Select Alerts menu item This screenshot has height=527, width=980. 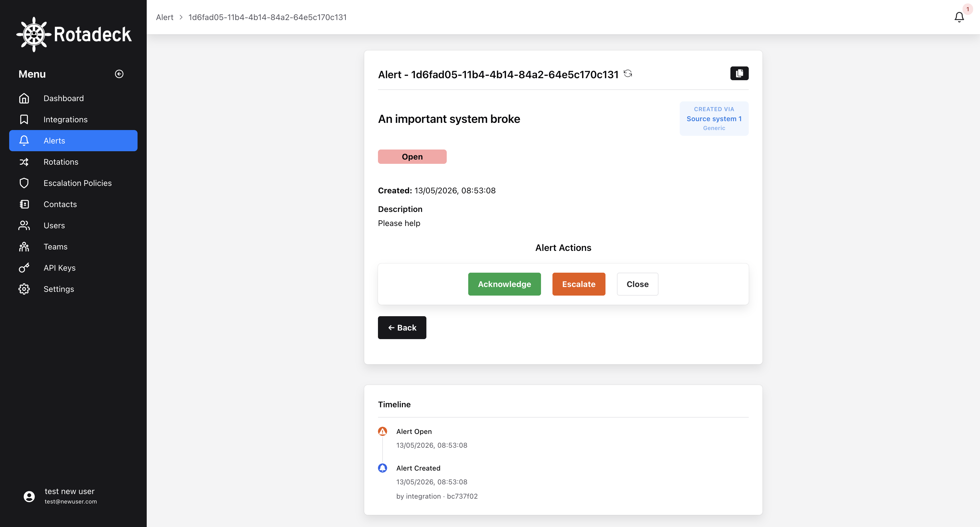pyautogui.click(x=73, y=141)
